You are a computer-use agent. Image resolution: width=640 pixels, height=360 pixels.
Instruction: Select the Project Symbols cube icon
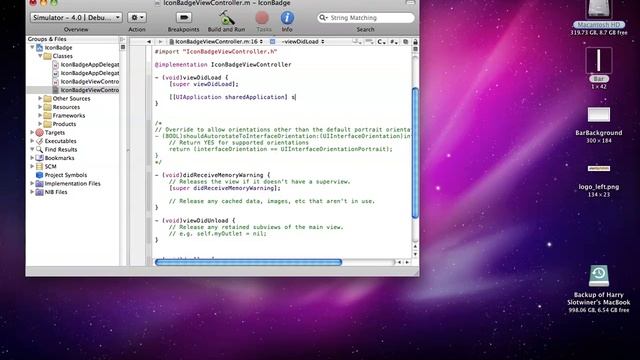pos(40,175)
